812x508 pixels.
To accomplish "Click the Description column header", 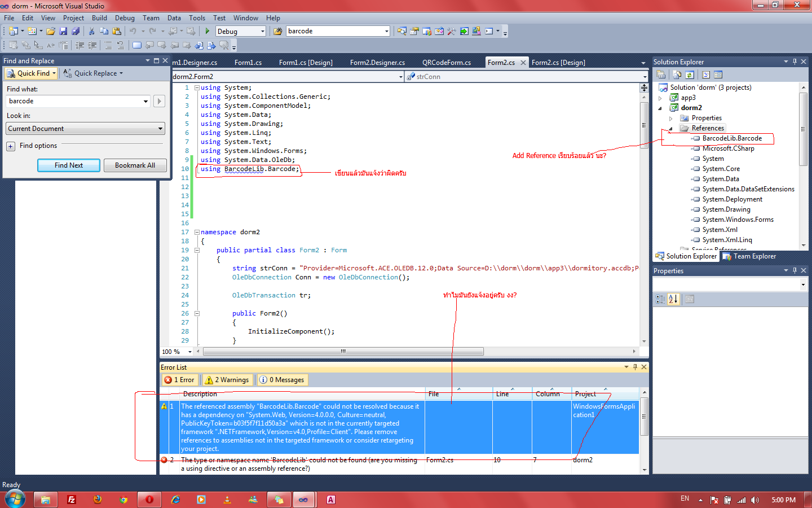I will [302, 394].
